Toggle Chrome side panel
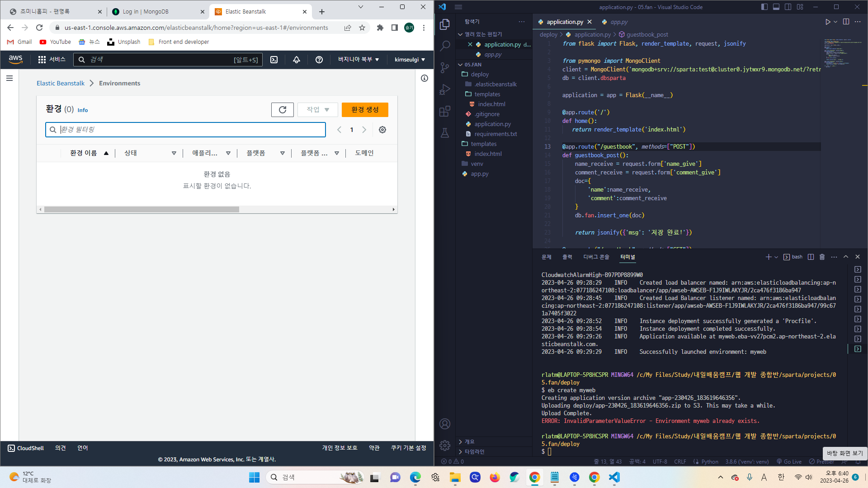Screen dimensions: 868x488 (395, 28)
